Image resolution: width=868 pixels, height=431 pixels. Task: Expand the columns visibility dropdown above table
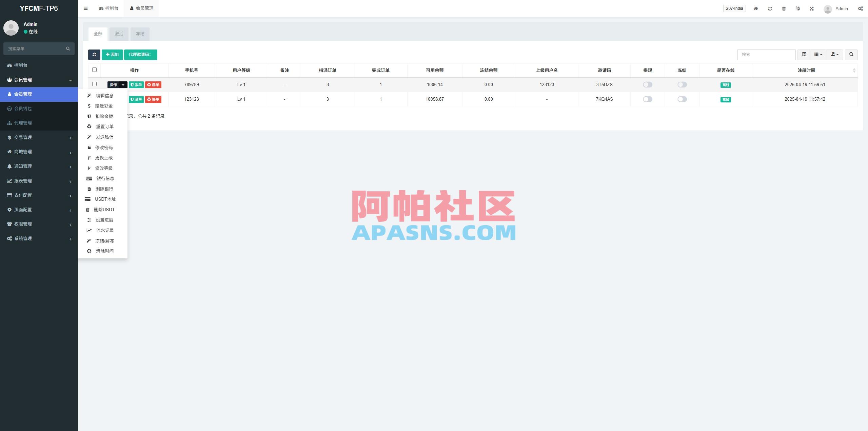[818, 55]
